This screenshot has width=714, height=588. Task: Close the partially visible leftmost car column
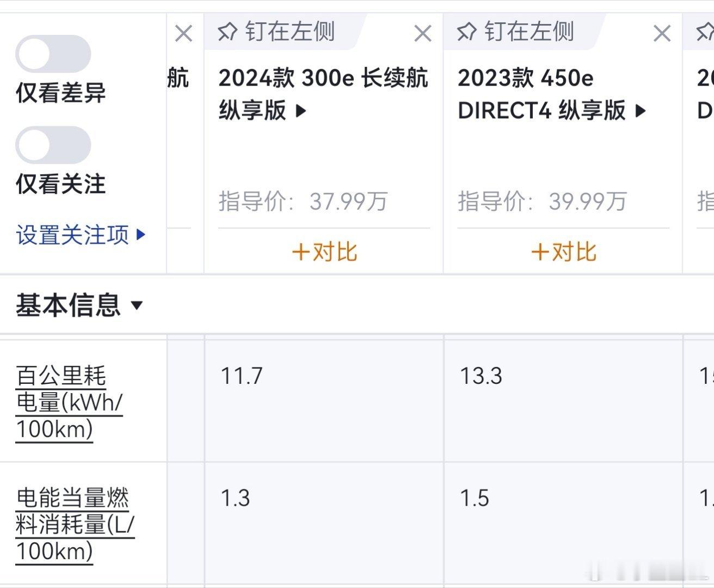pyautogui.click(x=184, y=34)
